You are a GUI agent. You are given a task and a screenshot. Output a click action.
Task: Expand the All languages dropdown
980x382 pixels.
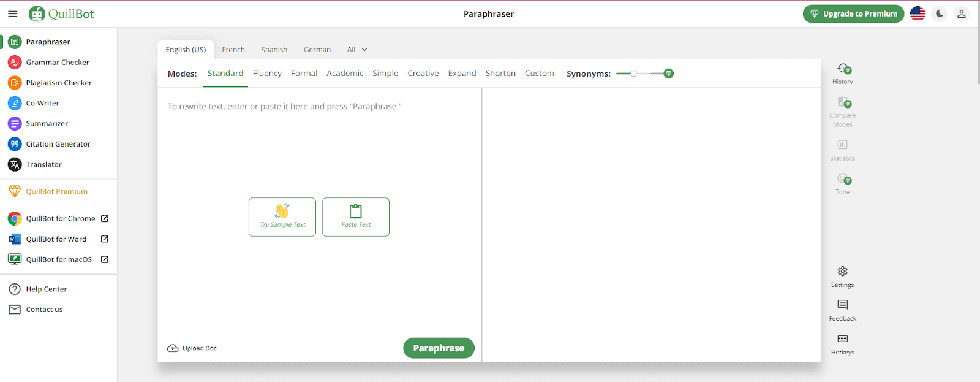(x=357, y=50)
